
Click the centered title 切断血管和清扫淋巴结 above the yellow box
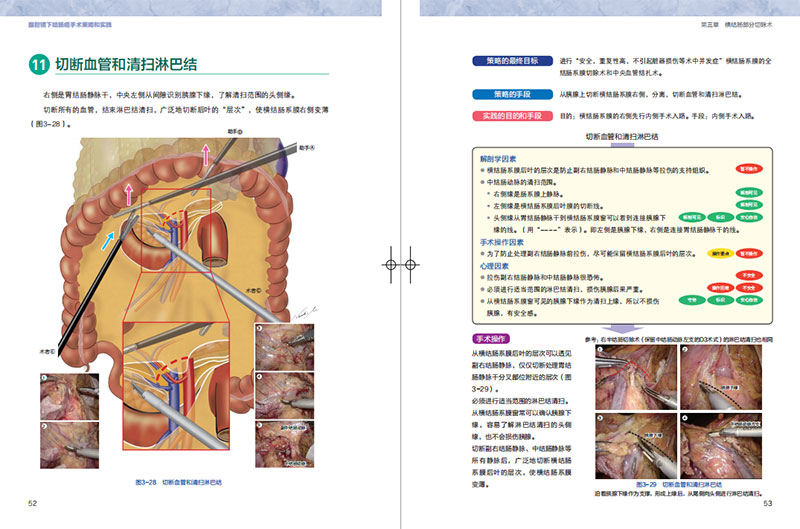pos(621,137)
